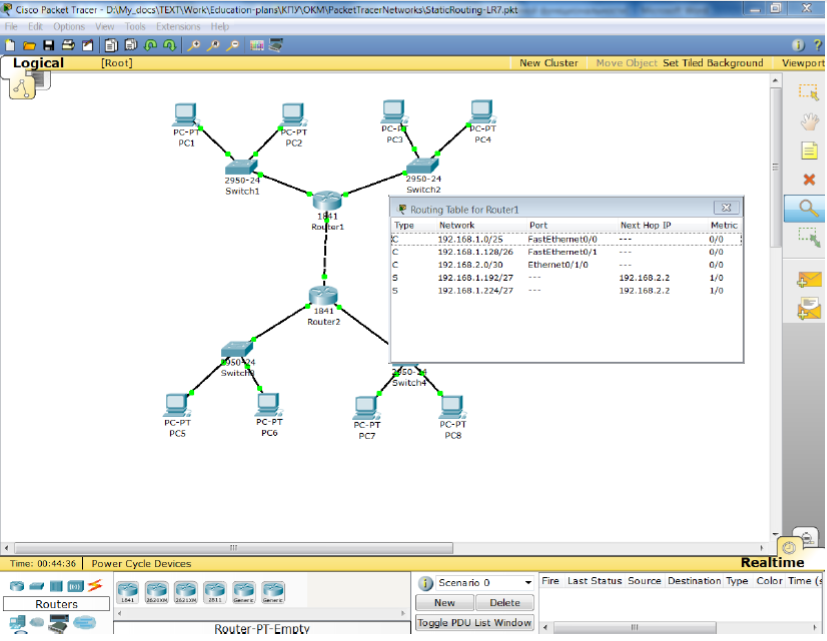Click the Paste icon in toolbar
This screenshot has width=827, height=641.
(x=131, y=45)
